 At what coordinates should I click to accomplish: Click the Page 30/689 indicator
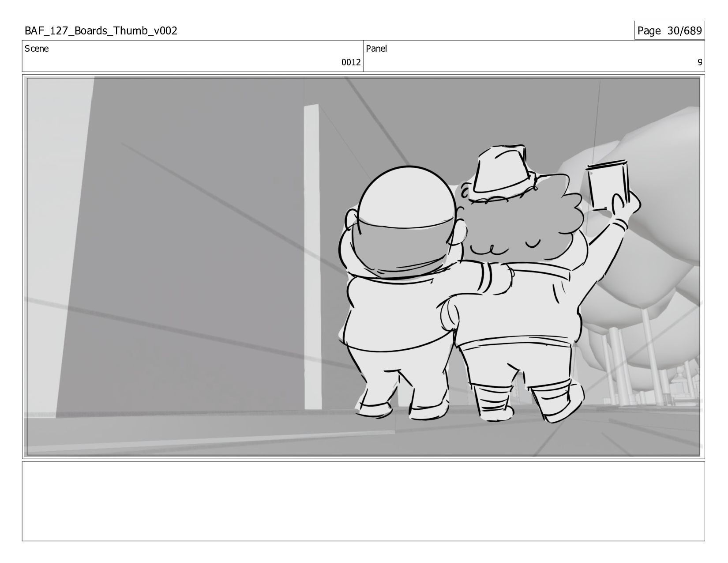(669, 30)
